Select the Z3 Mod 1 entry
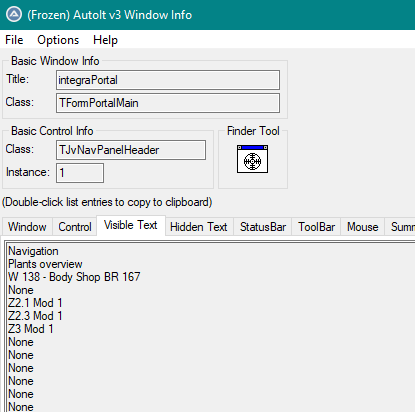This screenshot has width=415, height=412. point(31,329)
